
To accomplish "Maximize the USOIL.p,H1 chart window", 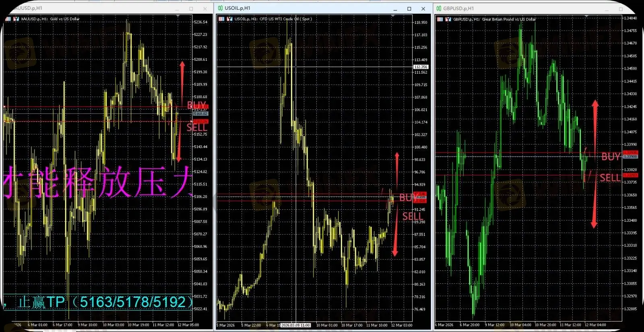I will point(409,9).
